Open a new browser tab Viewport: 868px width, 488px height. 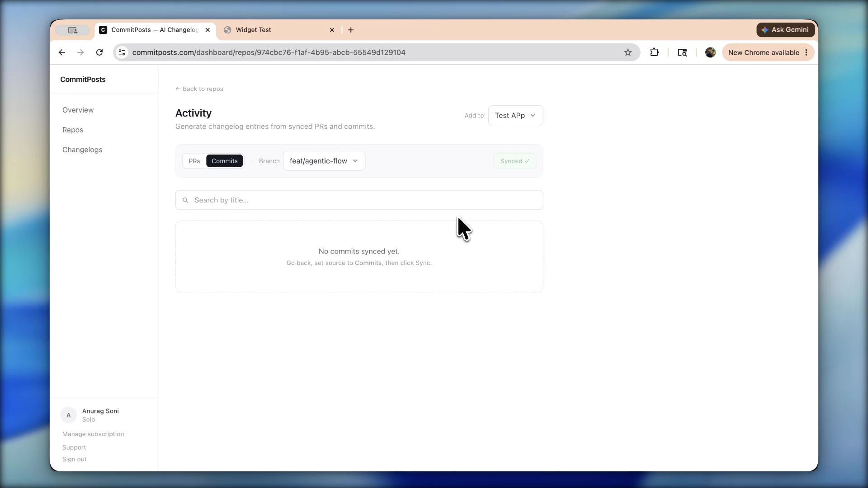pyautogui.click(x=351, y=30)
